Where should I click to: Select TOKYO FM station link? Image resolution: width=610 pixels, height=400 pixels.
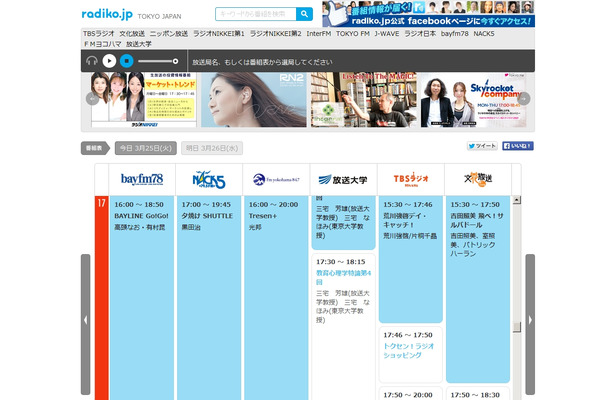(353, 34)
